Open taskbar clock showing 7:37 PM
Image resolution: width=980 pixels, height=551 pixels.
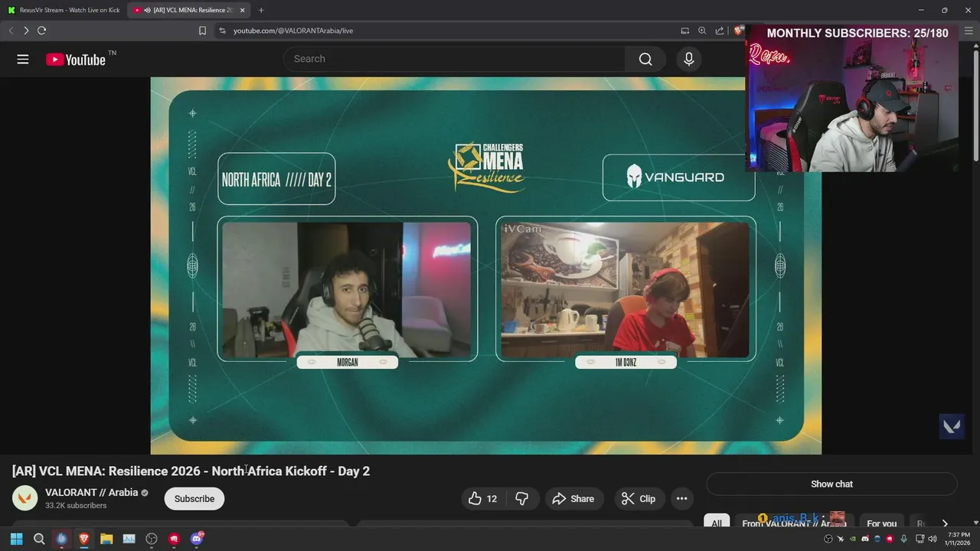point(958,539)
